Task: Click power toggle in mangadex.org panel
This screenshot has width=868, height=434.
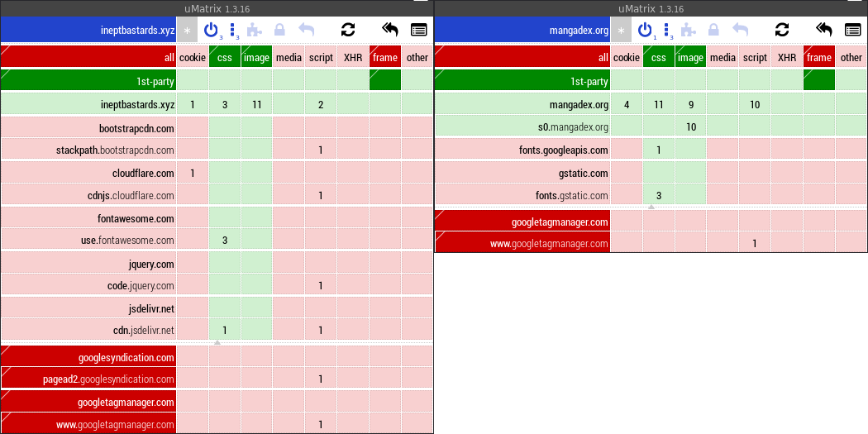Action: pos(644,30)
